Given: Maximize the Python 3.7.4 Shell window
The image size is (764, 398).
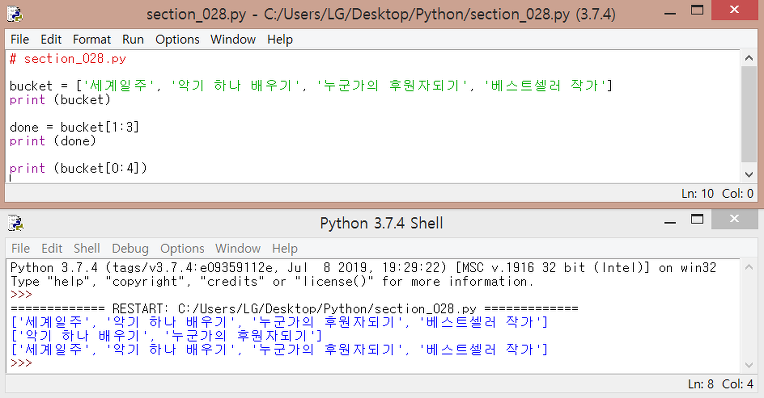Looking at the screenshot, I should click(697, 220).
